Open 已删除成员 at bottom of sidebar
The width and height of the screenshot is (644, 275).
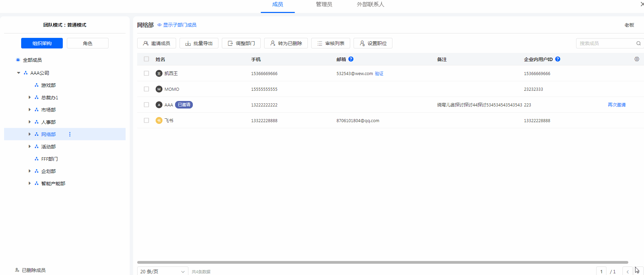coord(33,270)
